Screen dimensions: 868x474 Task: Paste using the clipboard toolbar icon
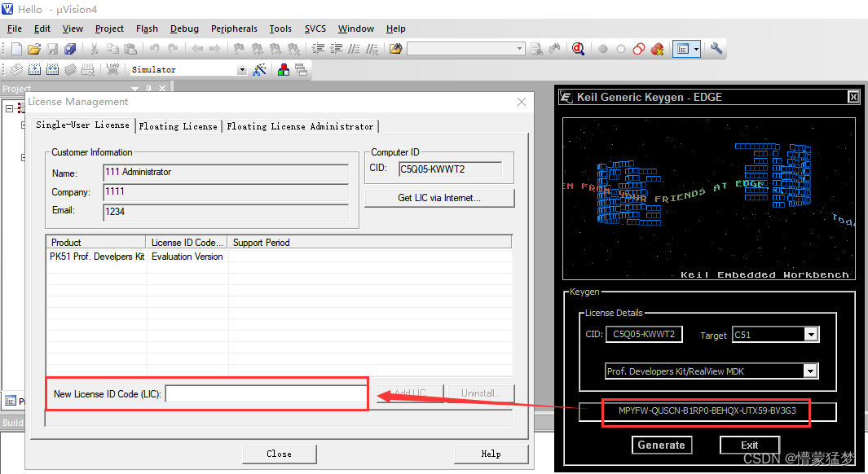(130, 49)
